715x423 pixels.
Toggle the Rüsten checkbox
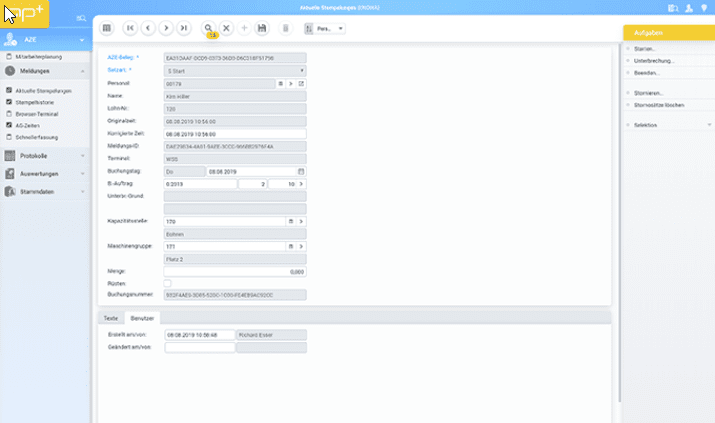(168, 283)
